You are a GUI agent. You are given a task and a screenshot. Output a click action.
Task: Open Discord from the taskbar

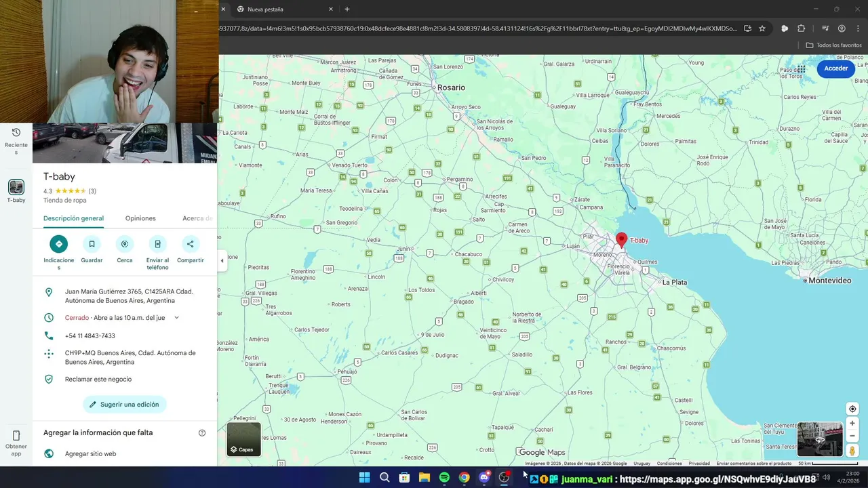pyautogui.click(x=484, y=478)
